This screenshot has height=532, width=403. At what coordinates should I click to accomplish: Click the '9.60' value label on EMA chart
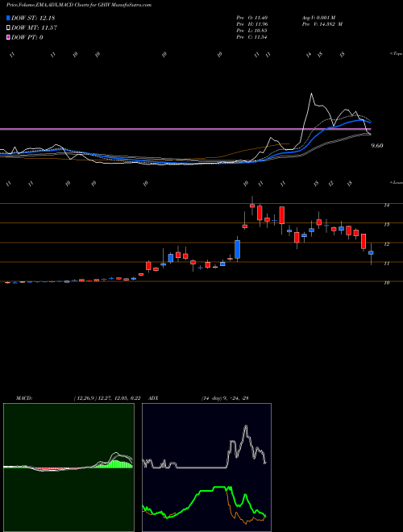tap(377, 146)
